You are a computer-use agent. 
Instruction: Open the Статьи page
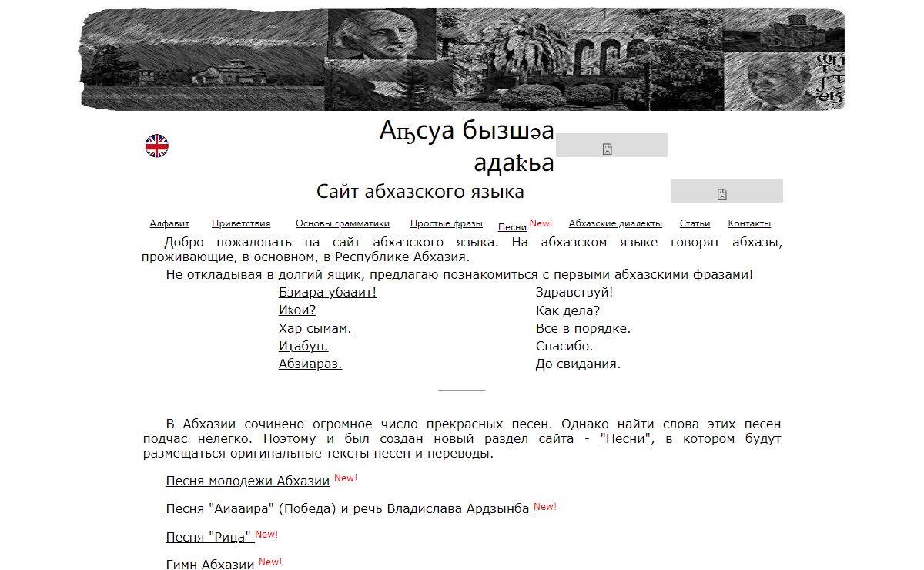695,223
